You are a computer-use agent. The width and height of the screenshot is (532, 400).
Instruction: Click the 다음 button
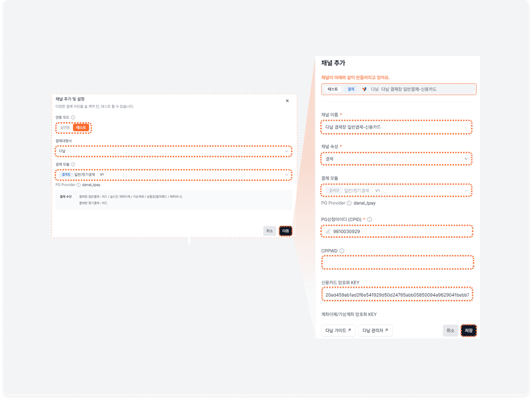[x=286, y=231]
